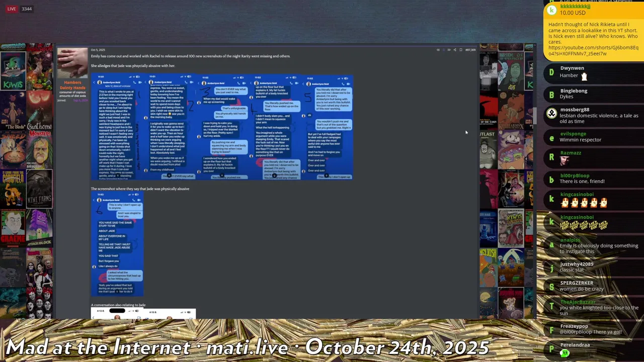This screenshot has width=644, height=362.
Task: Click the first kingcasinoboi flame emote row
Action: point(584,203)
